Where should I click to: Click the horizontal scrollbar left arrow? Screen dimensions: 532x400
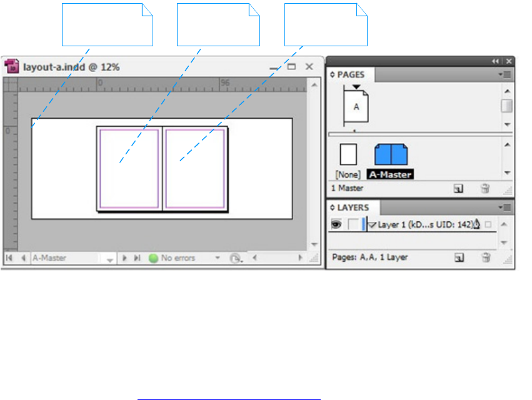coord(255,257)
